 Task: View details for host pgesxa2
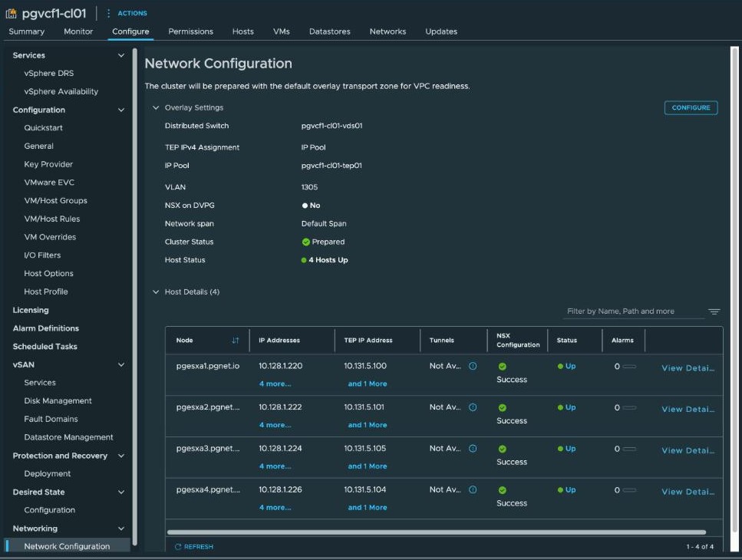688,409
